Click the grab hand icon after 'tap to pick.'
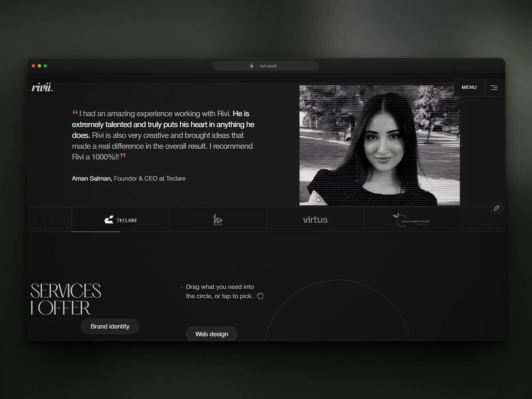 coord(260,296)
